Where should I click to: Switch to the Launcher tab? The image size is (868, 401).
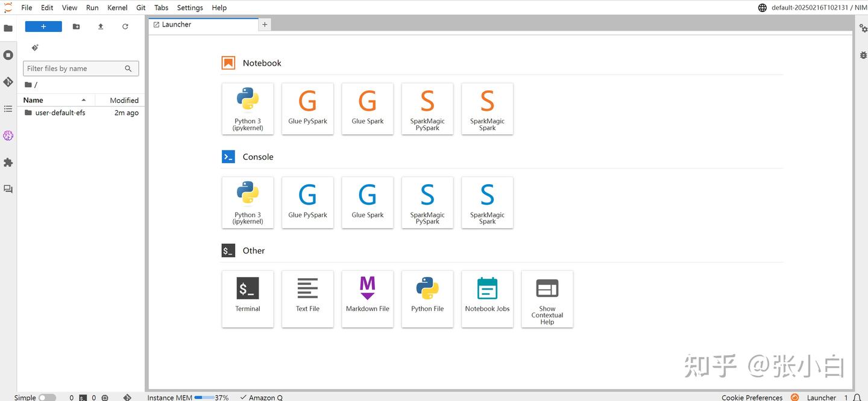click(176, 25)
